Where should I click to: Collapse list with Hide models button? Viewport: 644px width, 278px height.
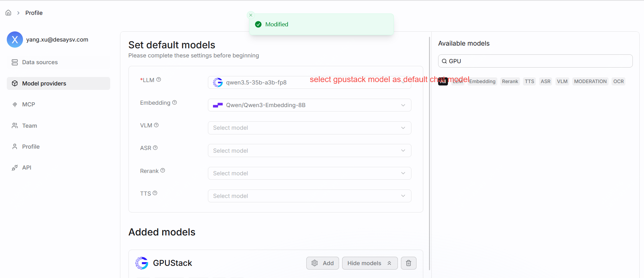[369, 263]
